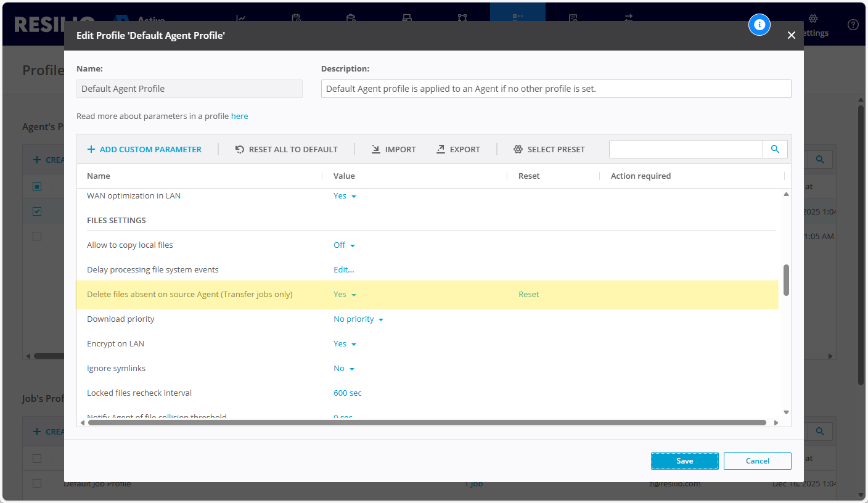Open the WAN optimization in LAN dropdown
This screenshot has width=868, height=503.
coord(345,196)
